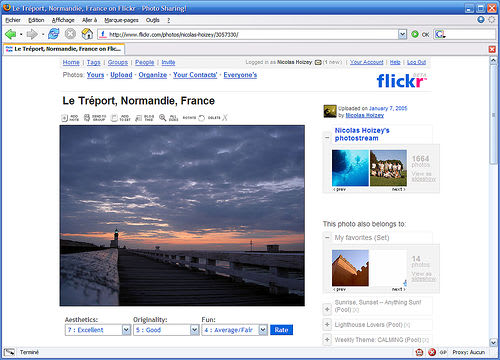Open the Marque-pages menu
Image resolution: width=500 pixels, height=360 pixels.
[x=121, y=20]
